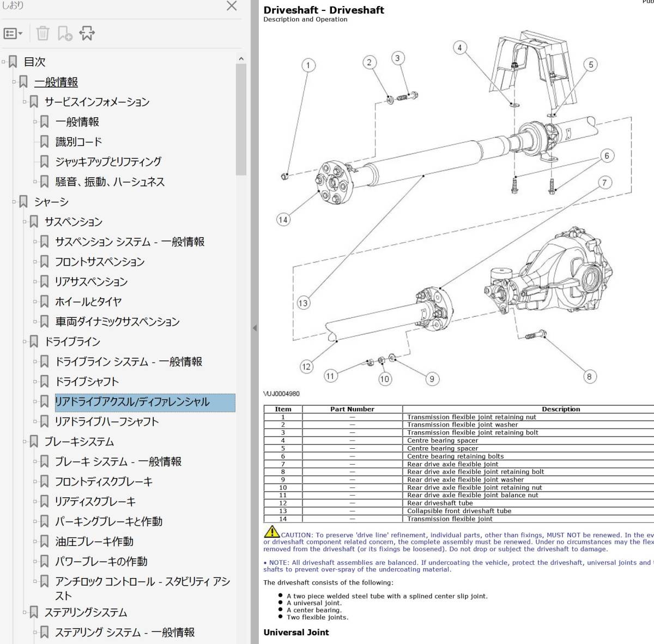Image resolution: width=654 pixels, height=644 pixels.
Task: Click bookmark icon beside ブレーキシステム
Action: pos(34,442)
